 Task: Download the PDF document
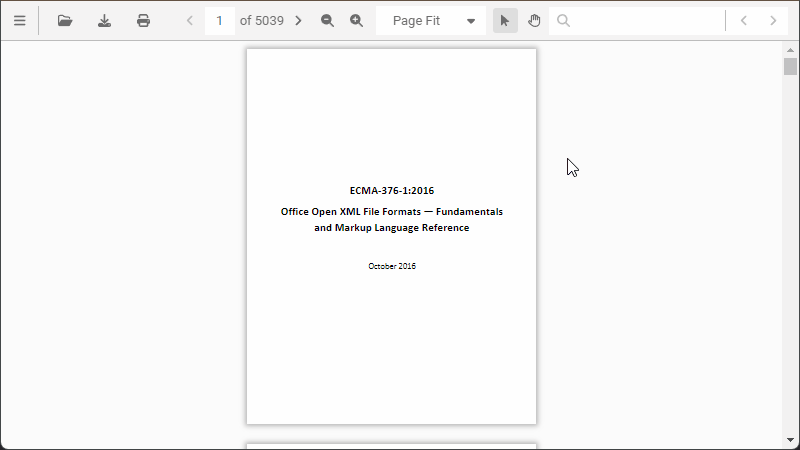[104, 21]
